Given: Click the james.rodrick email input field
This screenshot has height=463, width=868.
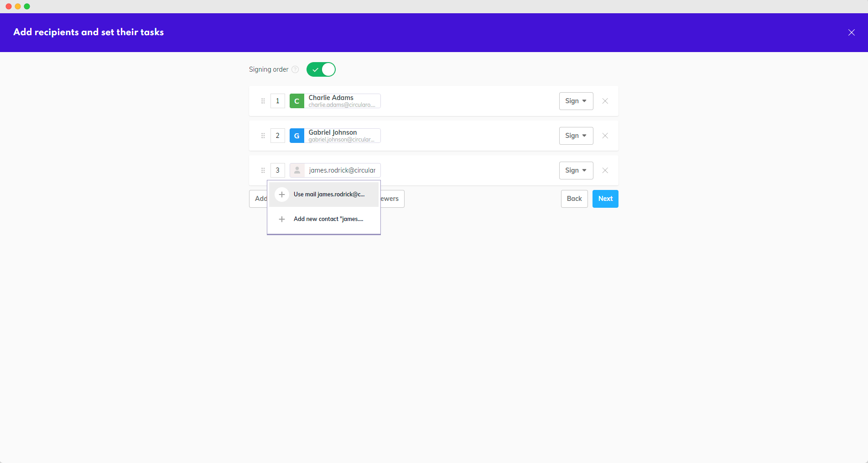Looking at the screenshot, I should click(342, 170).
